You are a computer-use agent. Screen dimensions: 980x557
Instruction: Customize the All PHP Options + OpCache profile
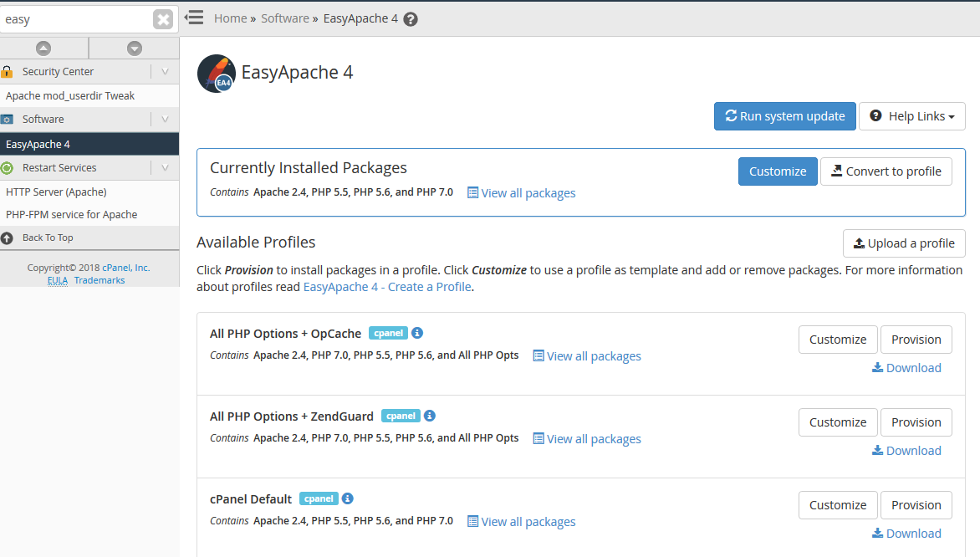[838, 340]
